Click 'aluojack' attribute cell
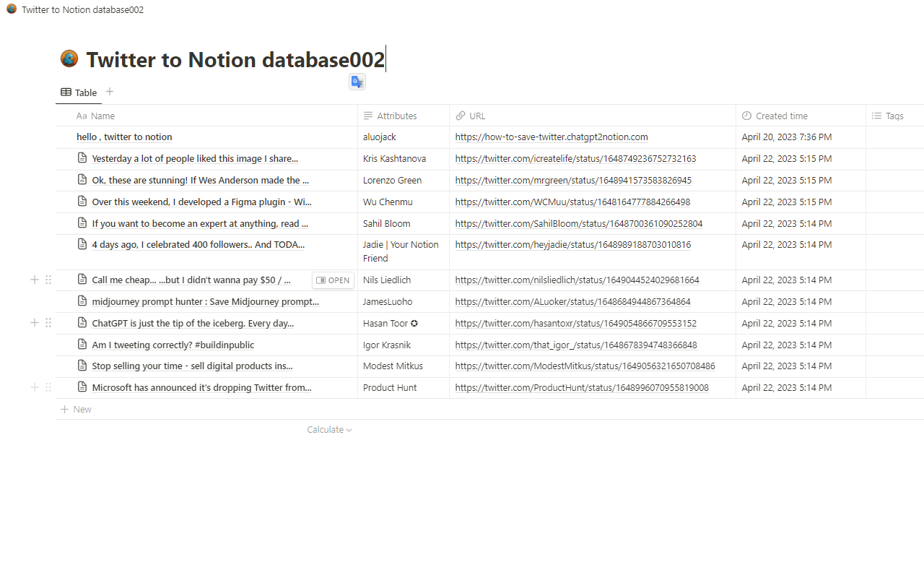The height and width of the screenshot is (578, 924). [x=404, y=137]
